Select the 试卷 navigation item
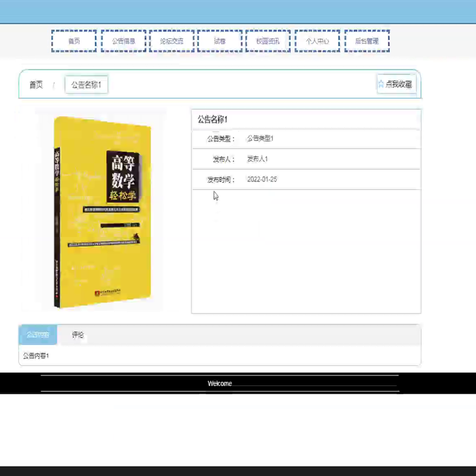 [x=220, y=41]
